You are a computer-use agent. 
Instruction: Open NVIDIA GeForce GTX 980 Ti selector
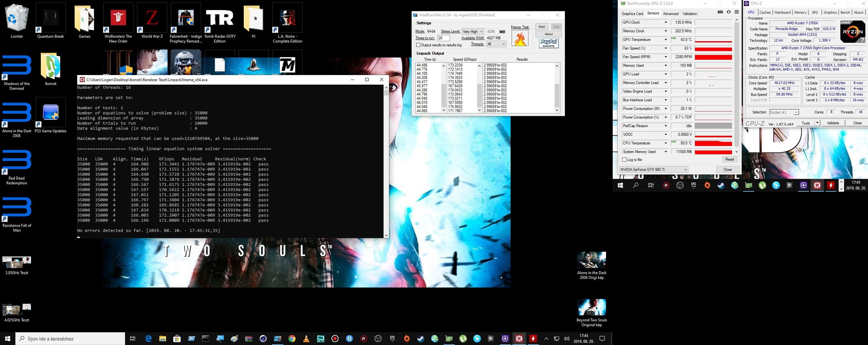coord(654,170)
